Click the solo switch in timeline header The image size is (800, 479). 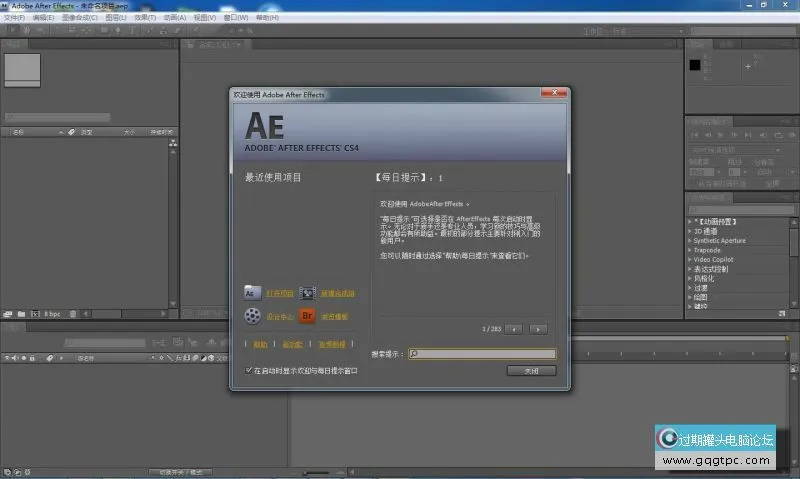(23, 358)
